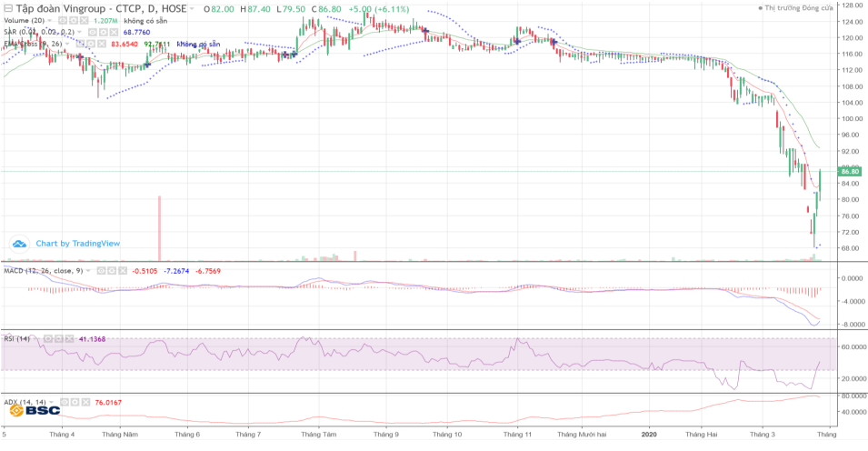Click the Volume (20) indicator label

(24, 21)
